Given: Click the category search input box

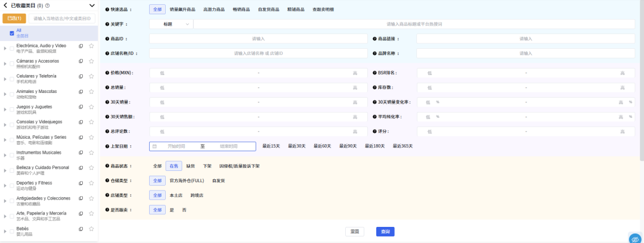Looking at the screenshot, I should pos(62,18).
